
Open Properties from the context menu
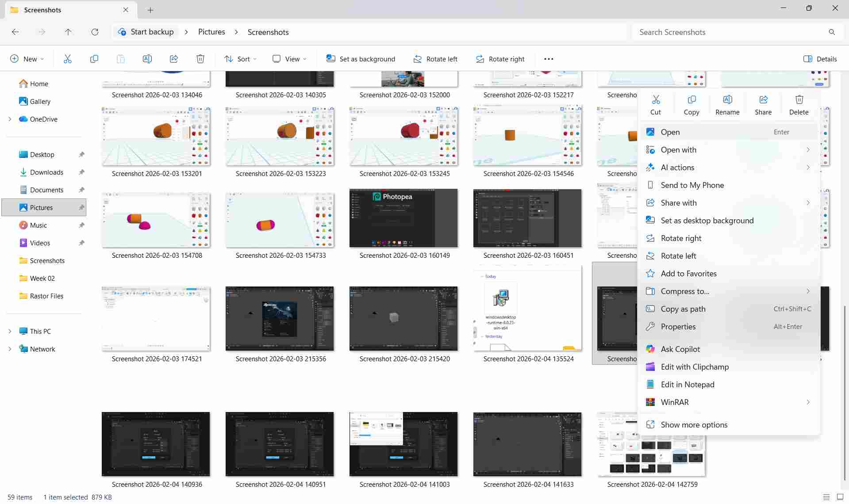[729, 326]
